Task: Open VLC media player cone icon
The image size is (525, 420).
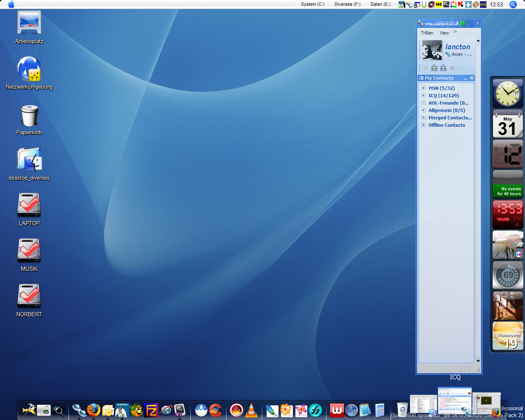Action: pyautogui.click(x=251, y=410)
